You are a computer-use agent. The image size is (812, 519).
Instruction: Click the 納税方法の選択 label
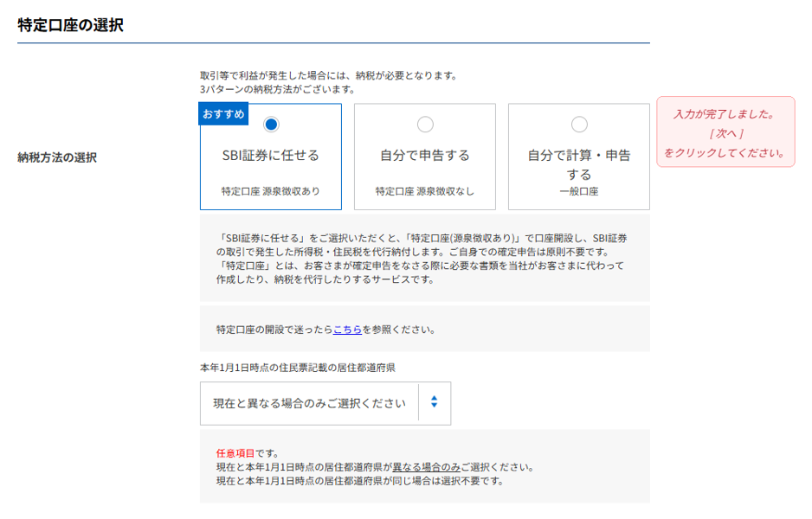pyautogui.click(x=57, y=157)
